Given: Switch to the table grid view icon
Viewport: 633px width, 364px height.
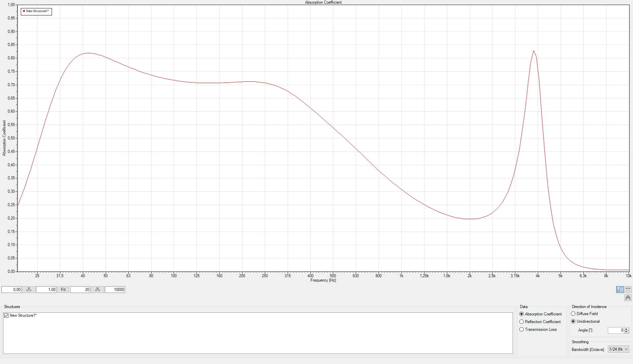Looking at the screenshot, I should click(x=628, y=290).
